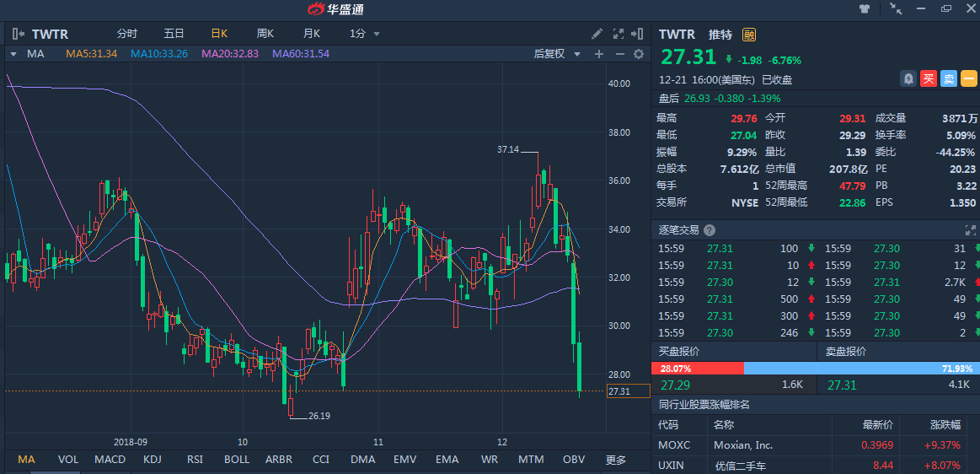Click the blue 卖 sell button
Image resolution: width=980 pixels, height=474 pixels.
(948, 78)
